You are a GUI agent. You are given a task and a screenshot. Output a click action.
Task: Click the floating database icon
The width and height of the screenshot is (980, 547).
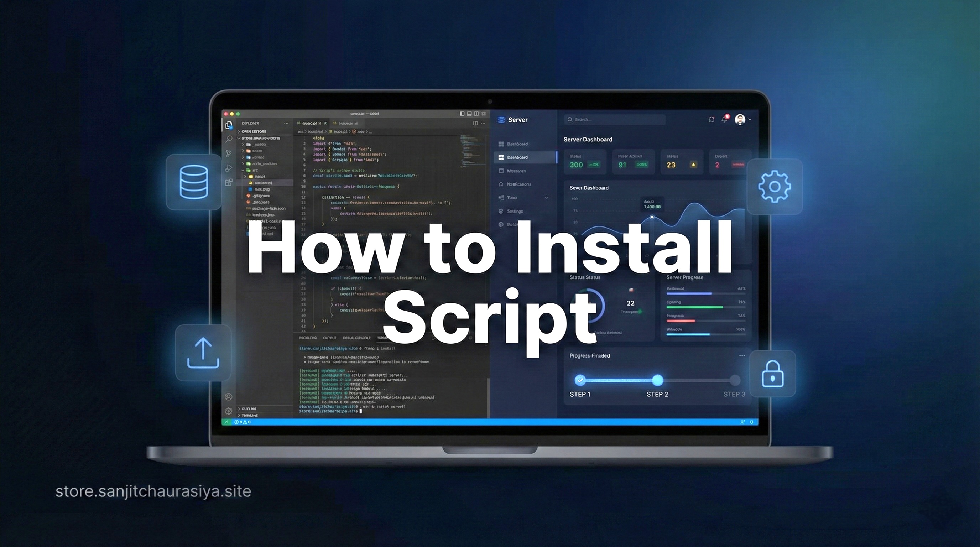click(x=194, y=182)
